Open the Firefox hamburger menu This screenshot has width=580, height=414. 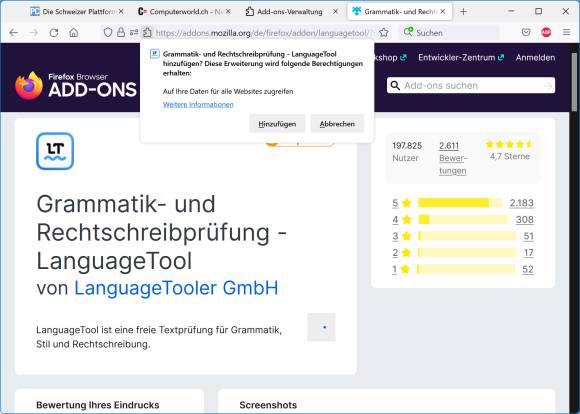pyautogui.click(x=566, y=33)
